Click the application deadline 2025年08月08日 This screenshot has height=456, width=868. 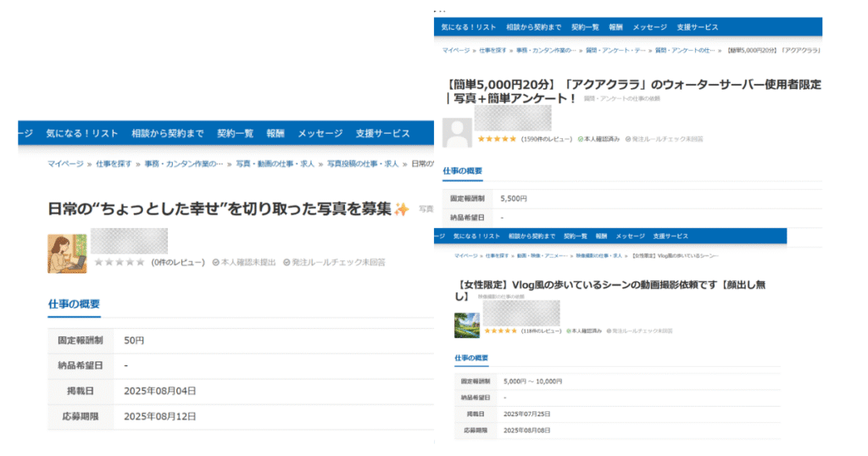coord(527,430)
